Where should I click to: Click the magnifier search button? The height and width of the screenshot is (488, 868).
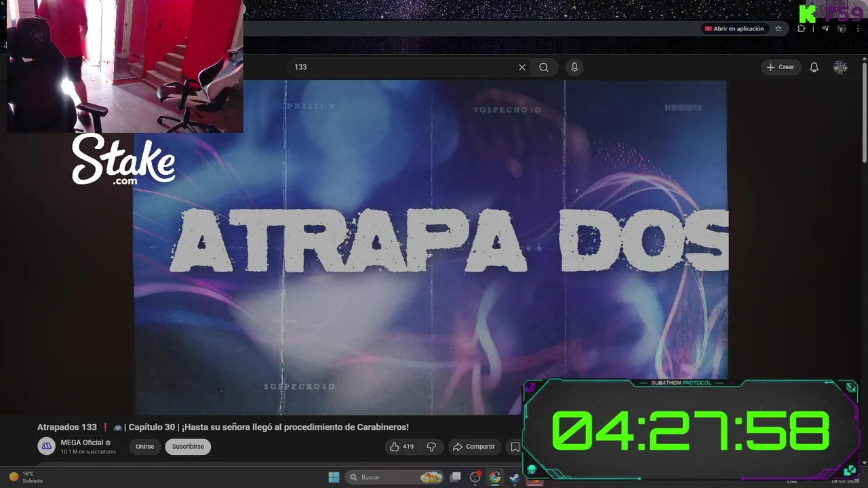pos(544,67)
